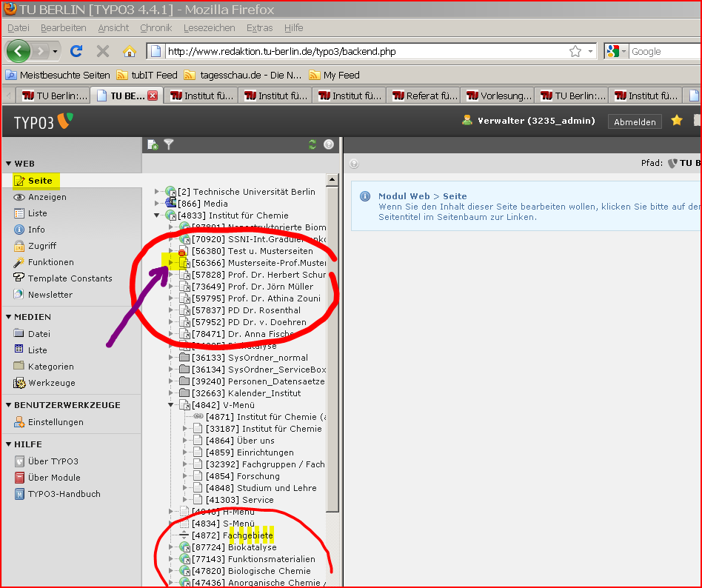Open the TYPO3-Handbuch link
702x588 pixels.
(x=64, y=494)
